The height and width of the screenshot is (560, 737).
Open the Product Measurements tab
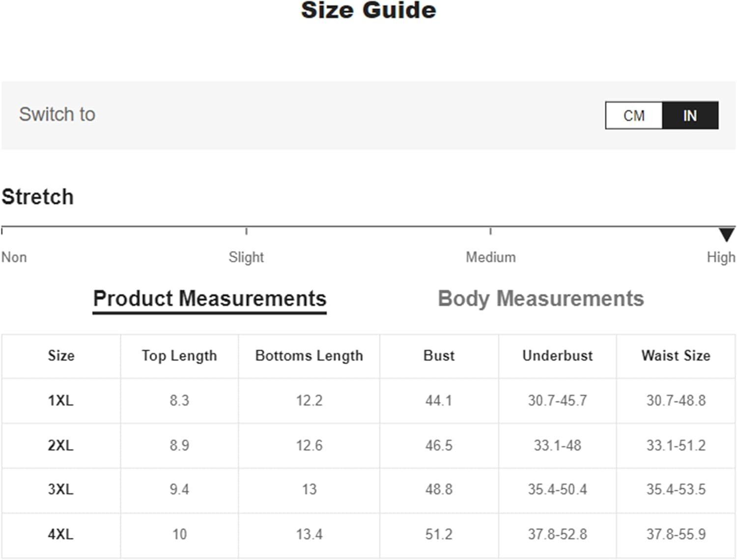coord(210,299)
